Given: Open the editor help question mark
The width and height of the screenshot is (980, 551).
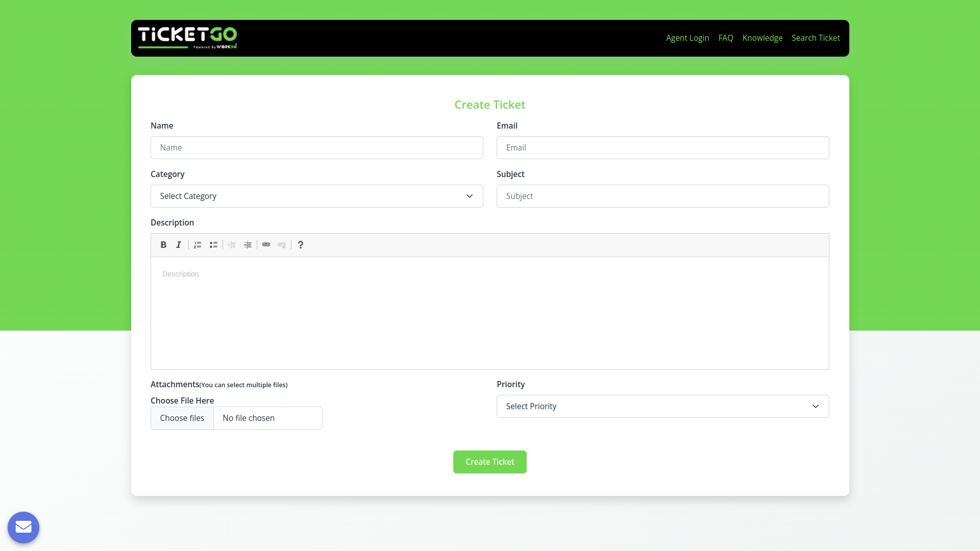Looking at the screenshot, I should point(301,245).
